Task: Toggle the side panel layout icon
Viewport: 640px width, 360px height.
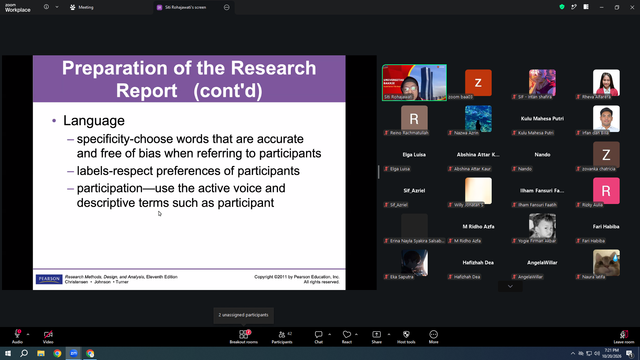Action: tap(586, 7)
